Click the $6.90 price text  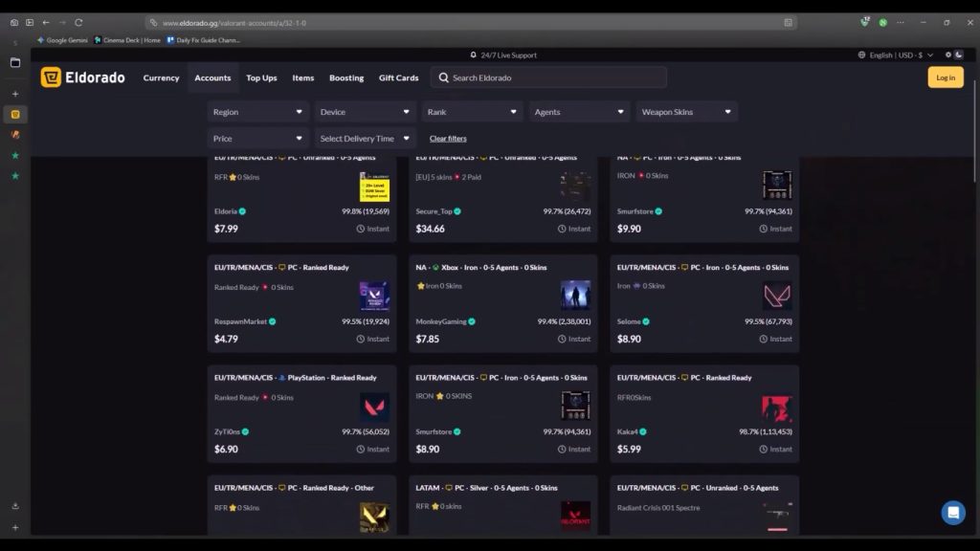pyautogui.click(x=226, y=450)
